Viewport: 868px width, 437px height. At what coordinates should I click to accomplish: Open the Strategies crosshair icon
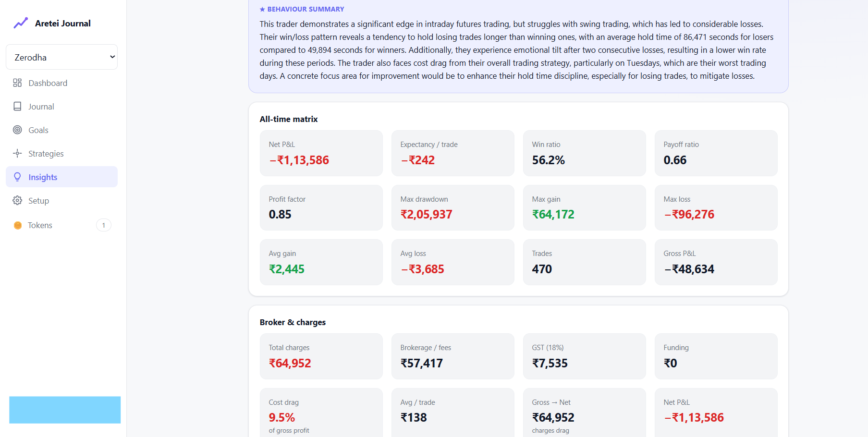[x=17, y=153]
